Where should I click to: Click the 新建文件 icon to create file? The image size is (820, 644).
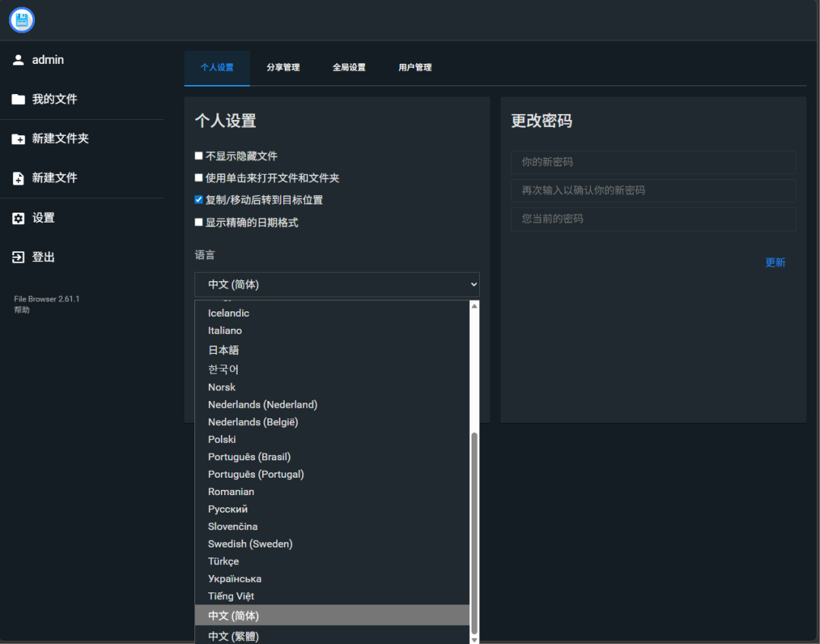[17, 178]
